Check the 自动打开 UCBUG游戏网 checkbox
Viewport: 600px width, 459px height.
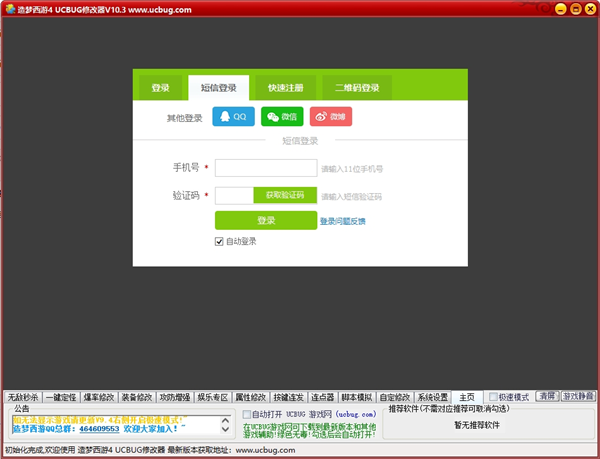[x=247, y=414]
